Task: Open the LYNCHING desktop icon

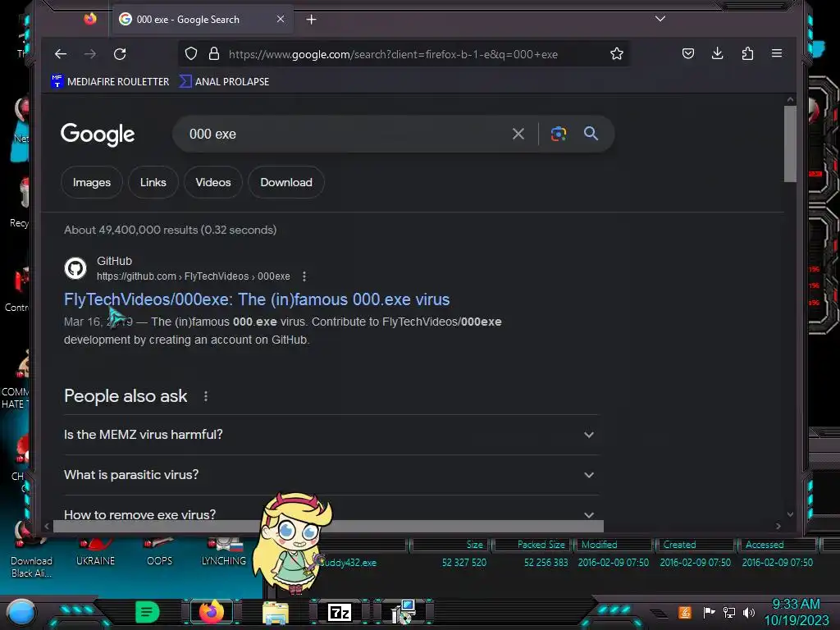Action: click(x=224, y=553)
